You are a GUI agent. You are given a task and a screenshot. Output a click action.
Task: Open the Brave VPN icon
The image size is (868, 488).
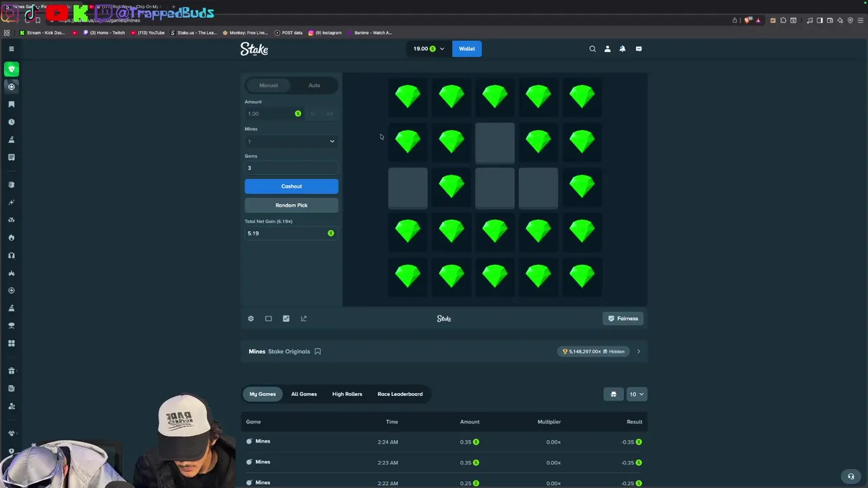[x=850, y=20]
